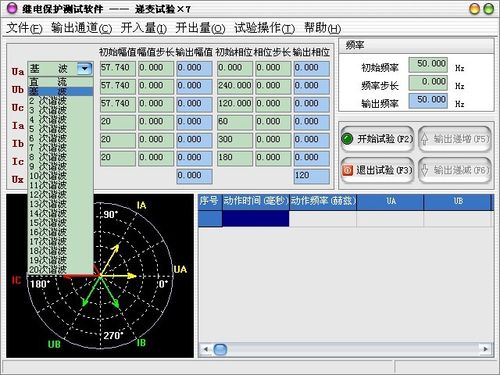Select the highlighted first result table cell
Image resolution: width=500 pixels, height=375 pixels.
256,219
